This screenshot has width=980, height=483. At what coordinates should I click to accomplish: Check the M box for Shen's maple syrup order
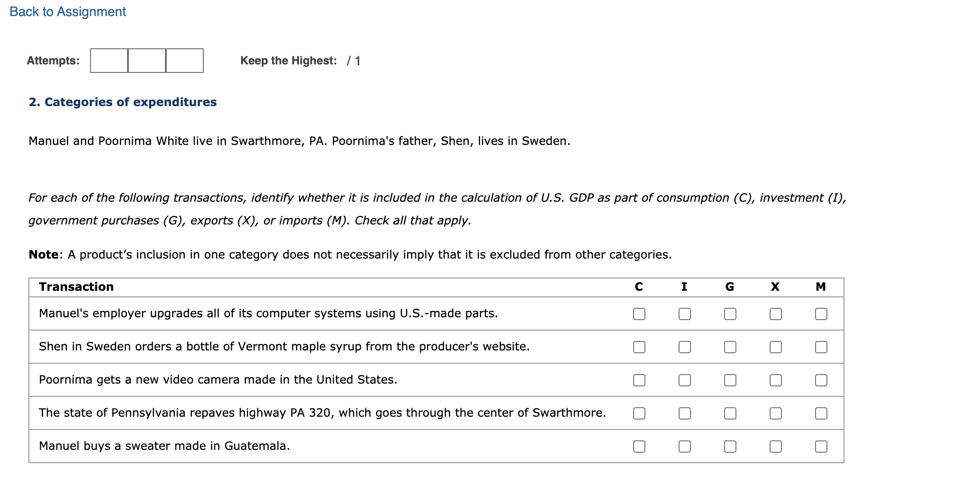(820, 347)
